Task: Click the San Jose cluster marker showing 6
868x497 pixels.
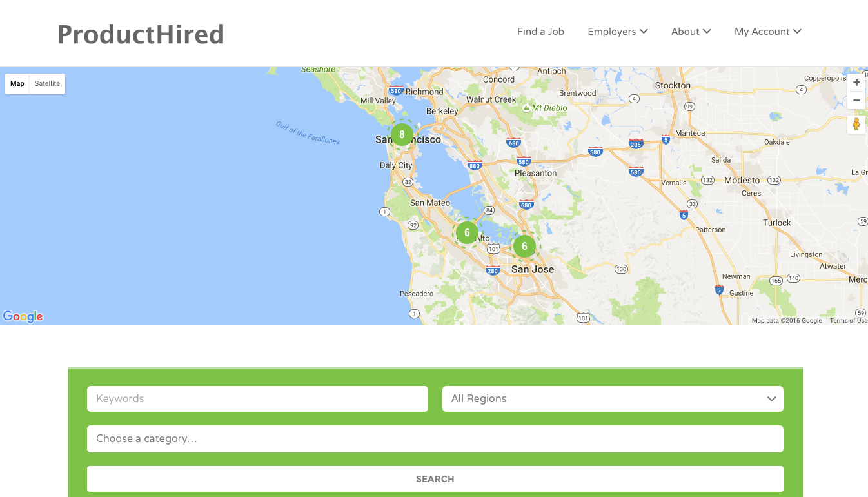Action: (x=524, y=246)
